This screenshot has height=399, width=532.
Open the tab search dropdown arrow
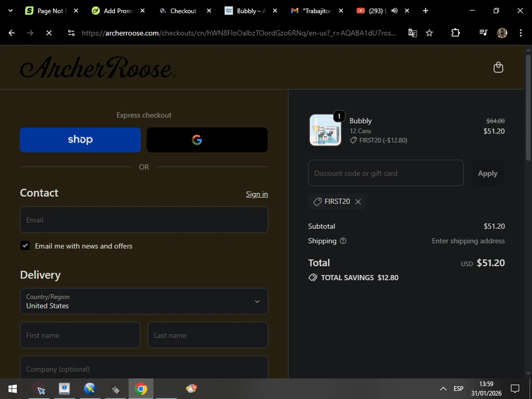coord(11,11)
